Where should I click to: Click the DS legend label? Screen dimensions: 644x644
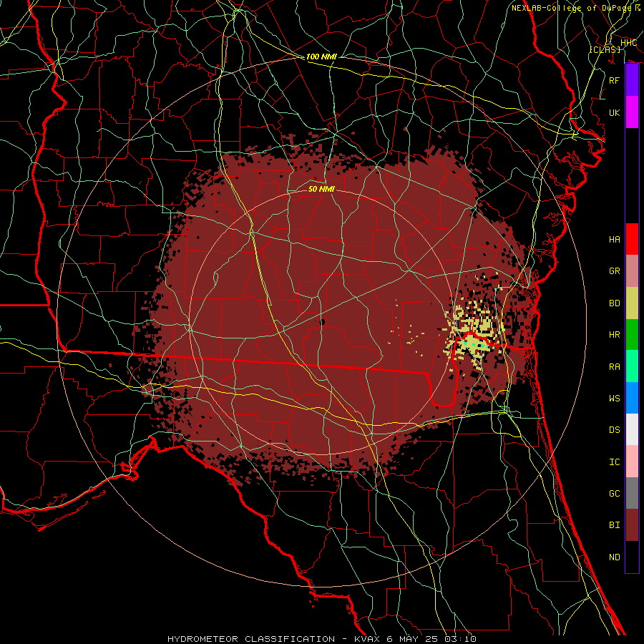click(x=615, y=430)
